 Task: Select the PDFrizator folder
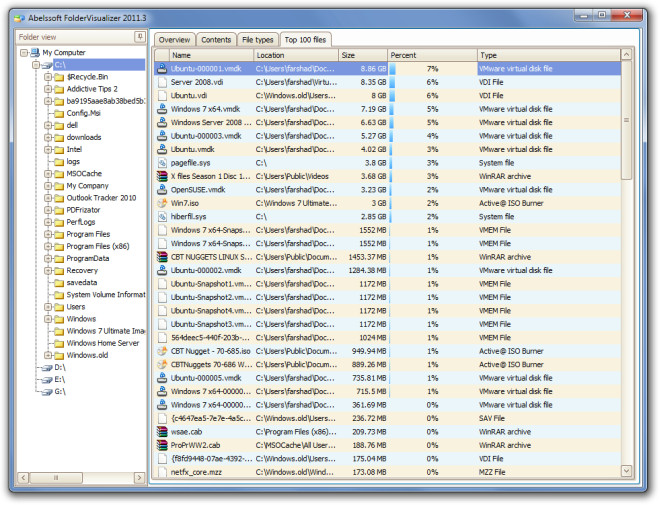[x=83, y=210]
